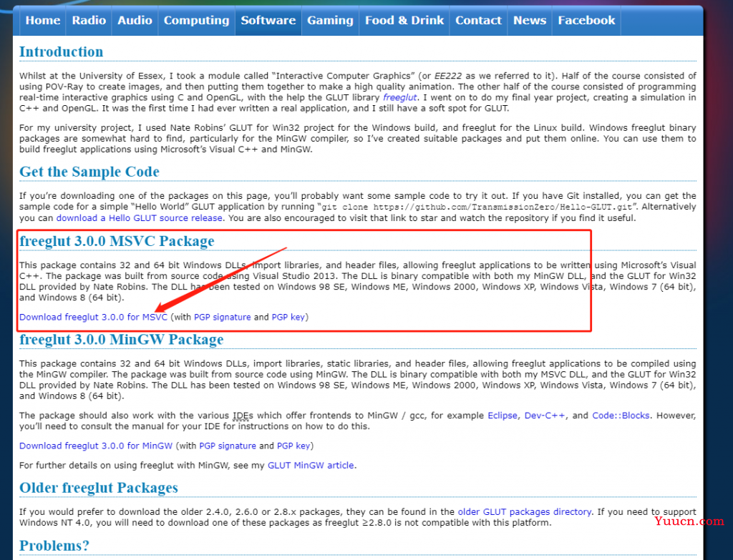733x560 pixels.
Task: Open the Audio navigation tab
Action: coord(135,21)
